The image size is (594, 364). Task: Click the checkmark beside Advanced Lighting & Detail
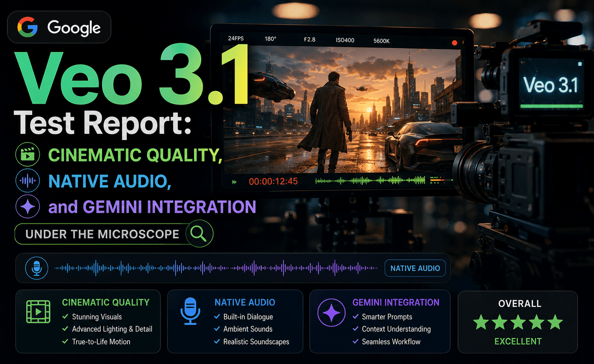65,329
